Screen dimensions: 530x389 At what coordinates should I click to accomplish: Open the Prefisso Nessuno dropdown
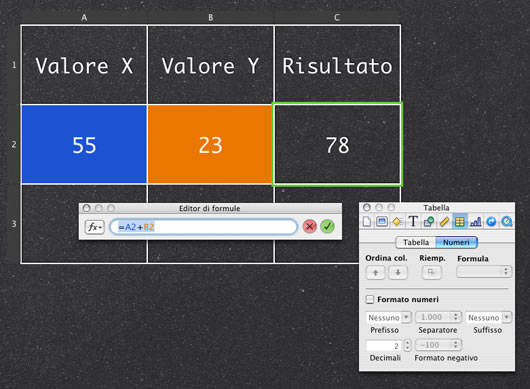(388, 317)
